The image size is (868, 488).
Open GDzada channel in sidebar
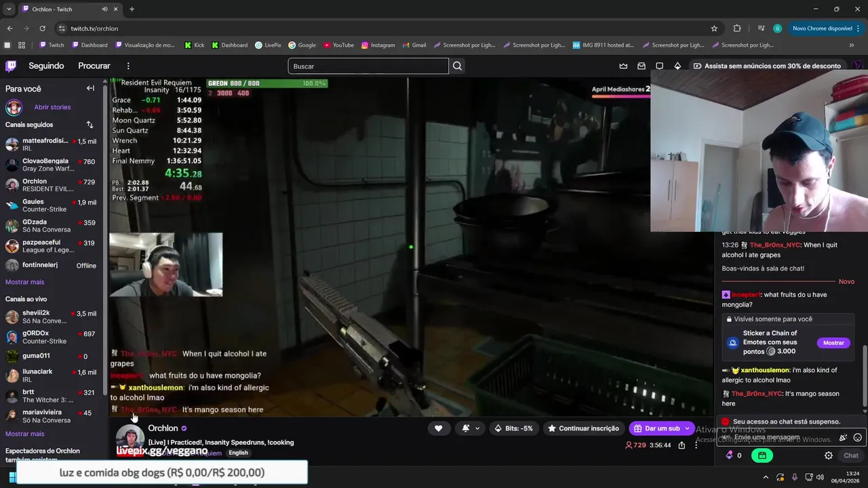(x=50, y=226)
